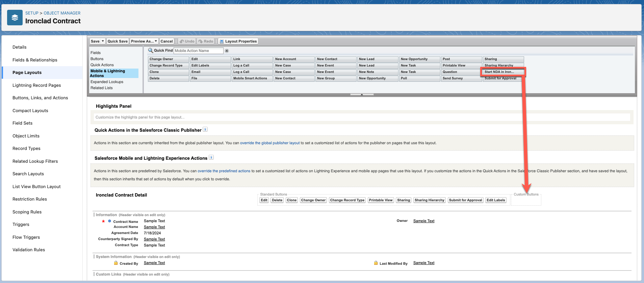
Task: Select the Question palette action
Action: tap(462, 72)
